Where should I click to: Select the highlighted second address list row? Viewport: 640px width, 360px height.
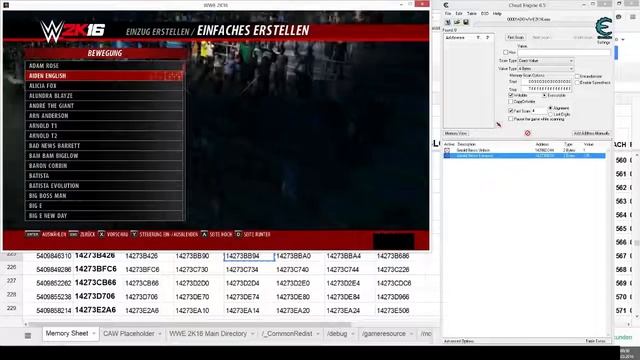524,156
